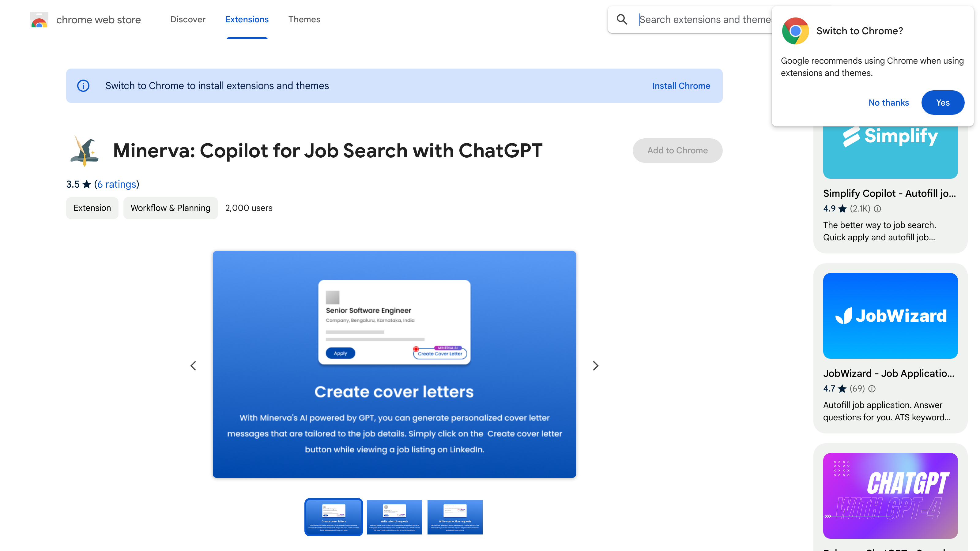This screenshot has height=551, width=980.
Task: Click the Workflow & Planning category badge
Action: point(170,208)
